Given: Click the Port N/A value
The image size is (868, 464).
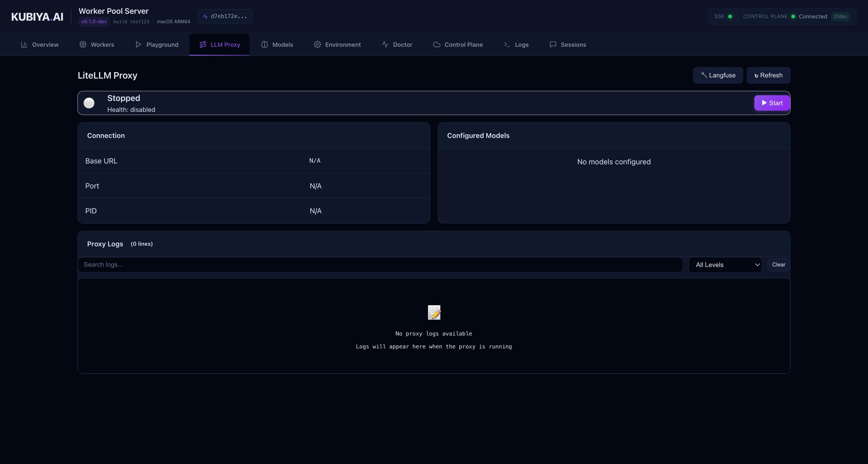Looking at the screenshot, I should (316, 186).
